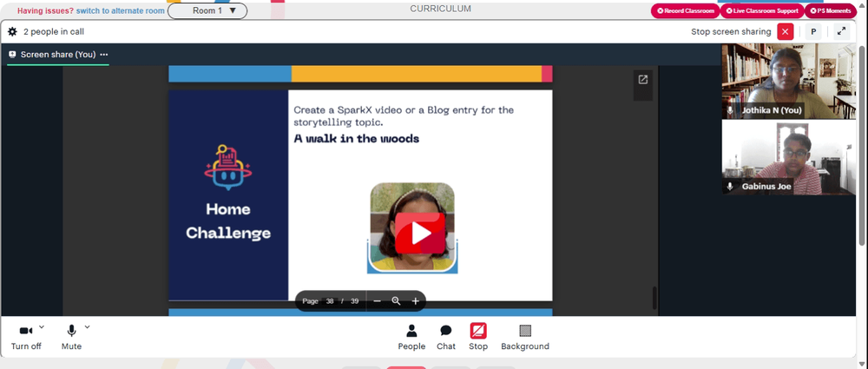
Task: Turn off the camera
Action: [26, 338]
